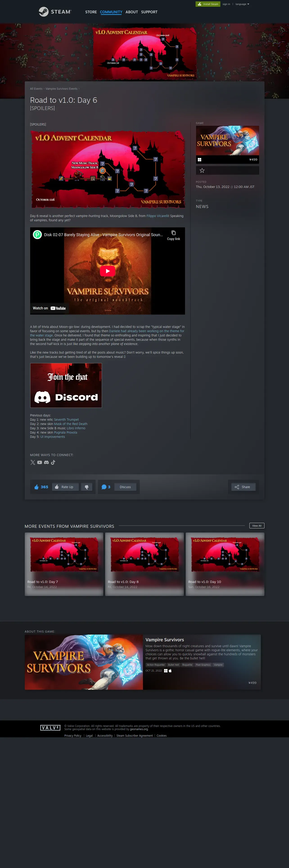Click the blue comment bubble icon
The height and width of the screenshot is (868, 289).
(x=104, y=487)
